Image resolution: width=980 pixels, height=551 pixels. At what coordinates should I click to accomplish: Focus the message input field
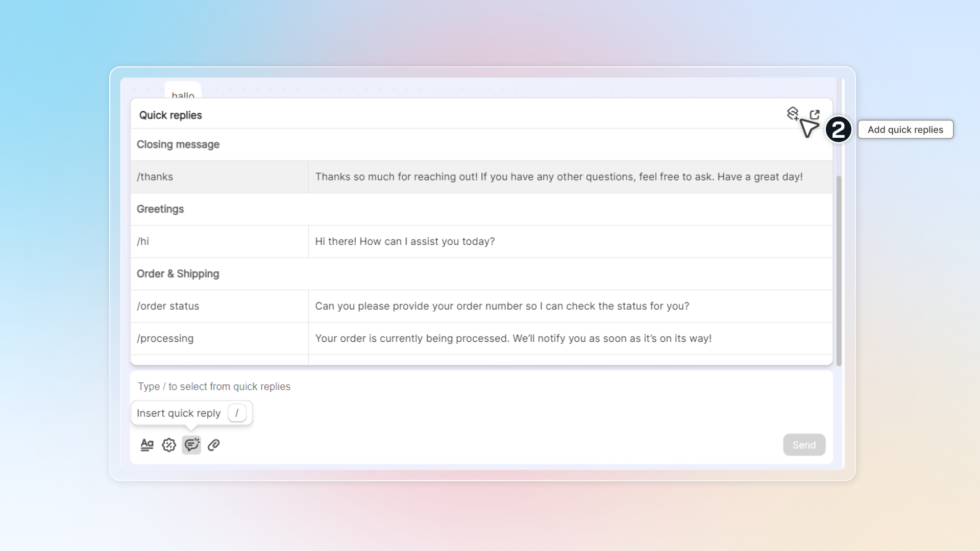[x=459, y=387]
